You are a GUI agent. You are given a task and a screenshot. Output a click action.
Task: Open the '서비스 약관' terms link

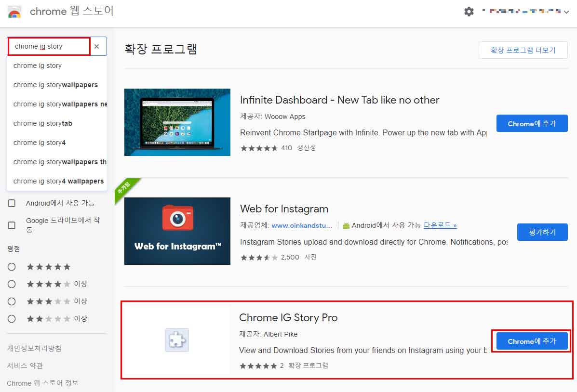click(x=25, y=366)
